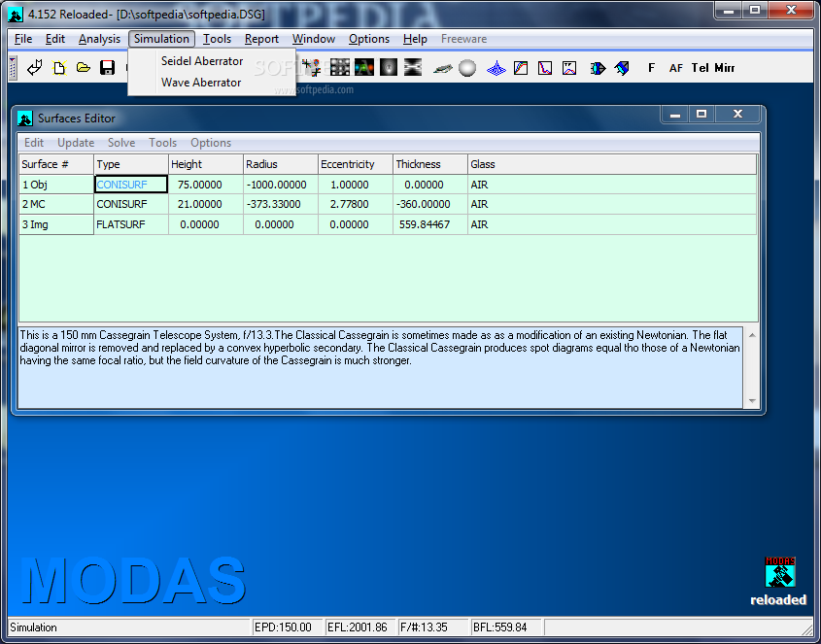Viewport: 821px width, 644px height.
Task: Create a new design file icon
Action: [59, 68]
